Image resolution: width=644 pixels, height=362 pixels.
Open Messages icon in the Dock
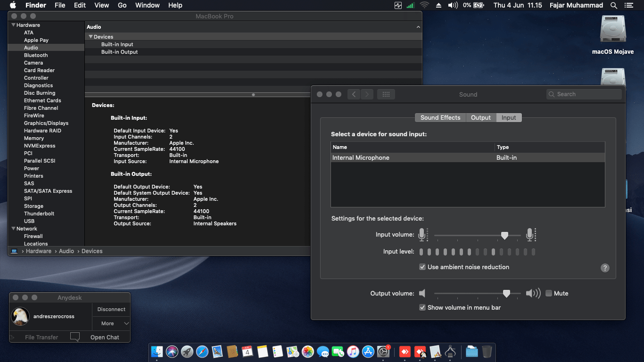click(x=323, y=352)
